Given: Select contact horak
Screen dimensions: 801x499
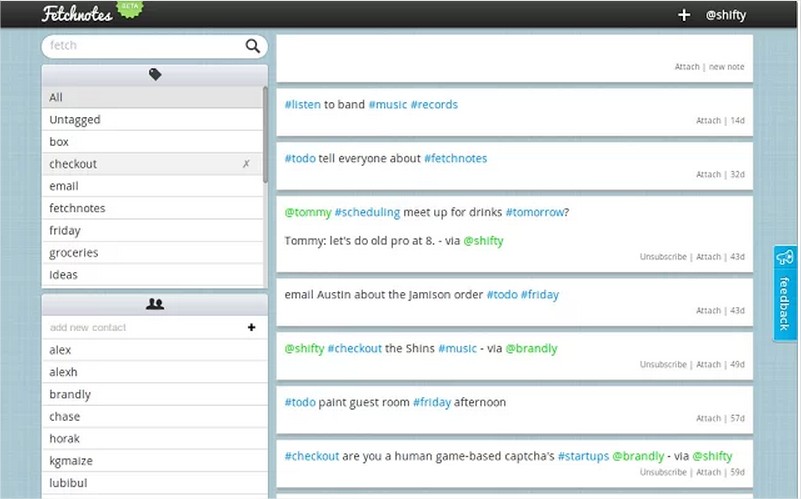Looking at the screenshot, I should [x=154, y=438].
